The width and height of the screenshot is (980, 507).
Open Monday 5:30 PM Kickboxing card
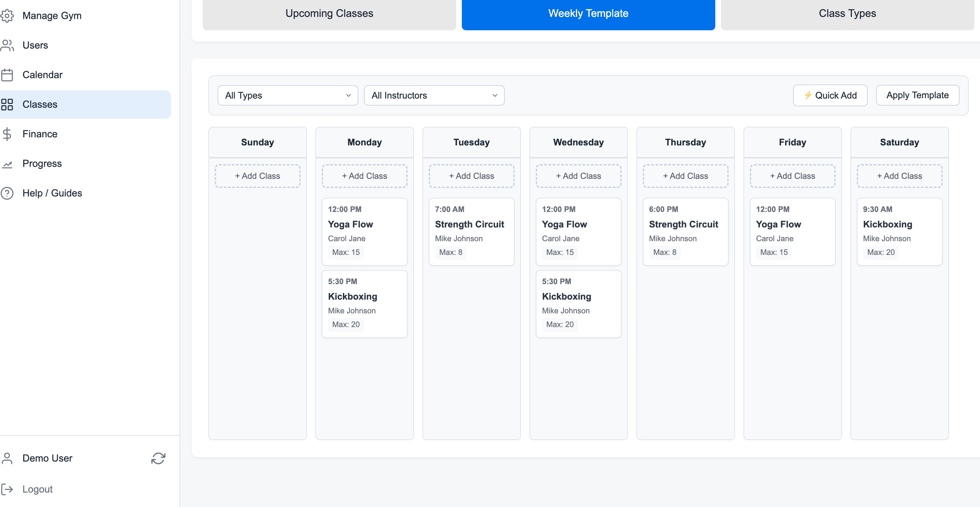click(364, 304)
